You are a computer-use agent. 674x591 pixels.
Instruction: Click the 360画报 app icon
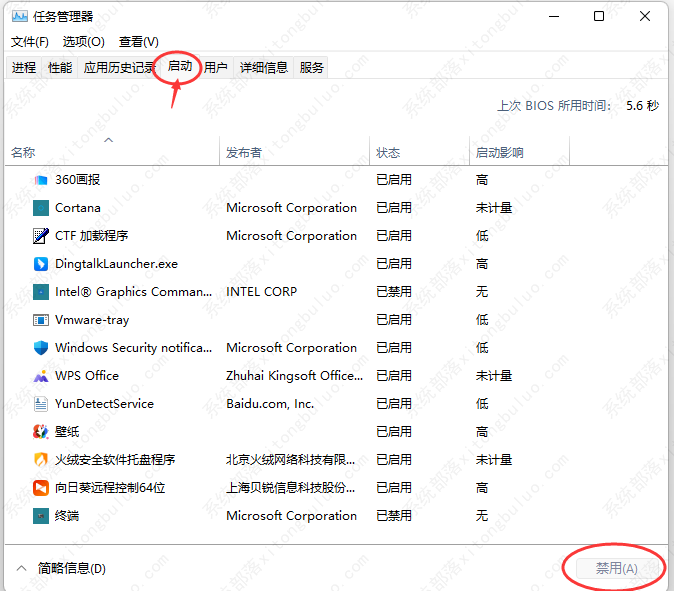[41, 180]
